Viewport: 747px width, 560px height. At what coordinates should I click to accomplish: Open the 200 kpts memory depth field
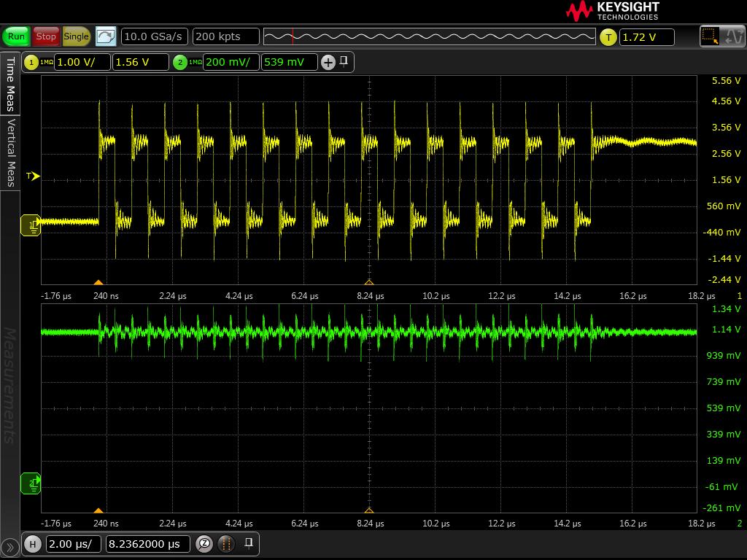(226, 36)
